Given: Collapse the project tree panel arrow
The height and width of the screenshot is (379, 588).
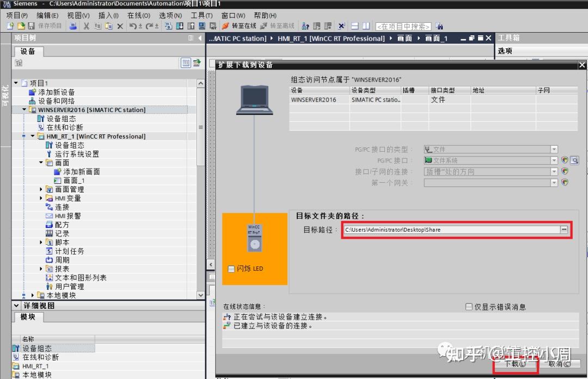Looking at the screenshot, I should (200, 38).
